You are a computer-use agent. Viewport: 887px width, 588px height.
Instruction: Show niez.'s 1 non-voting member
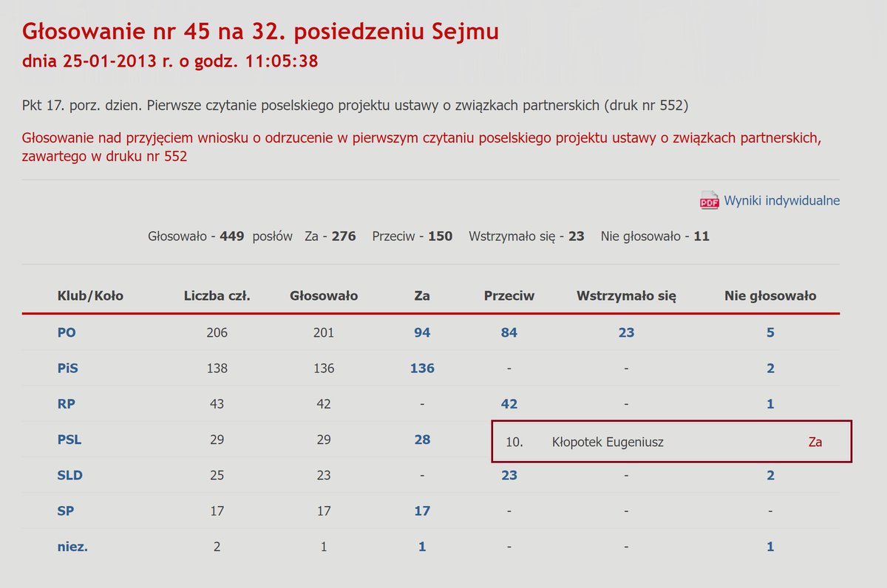click(x=770, y=547)
